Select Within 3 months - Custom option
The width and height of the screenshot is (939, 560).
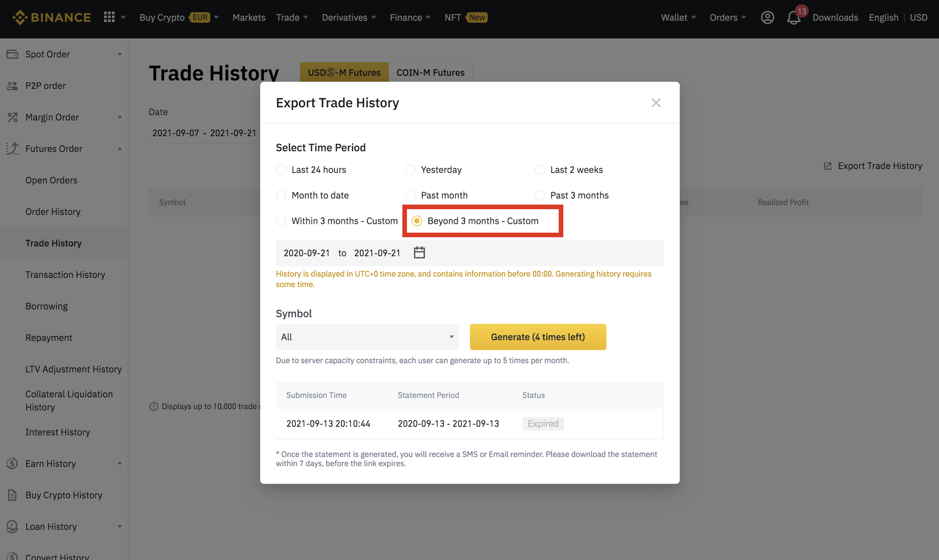coord(281,221)
